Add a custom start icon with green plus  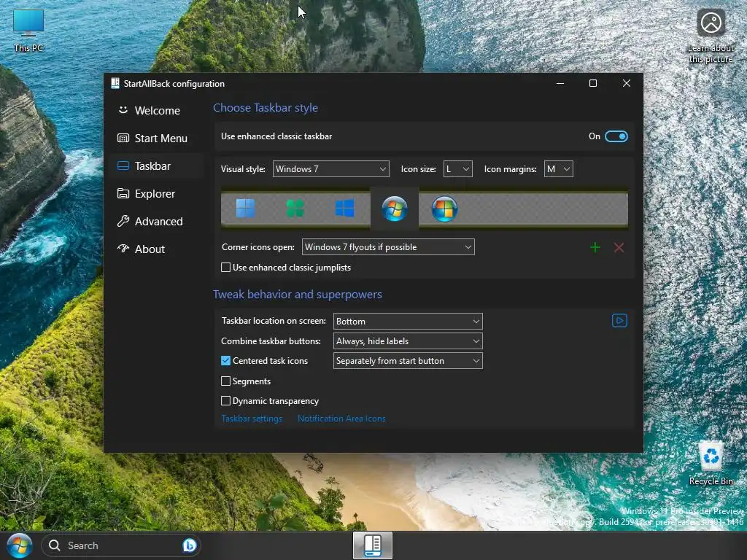pyautogui.click(x=595, y=248)
